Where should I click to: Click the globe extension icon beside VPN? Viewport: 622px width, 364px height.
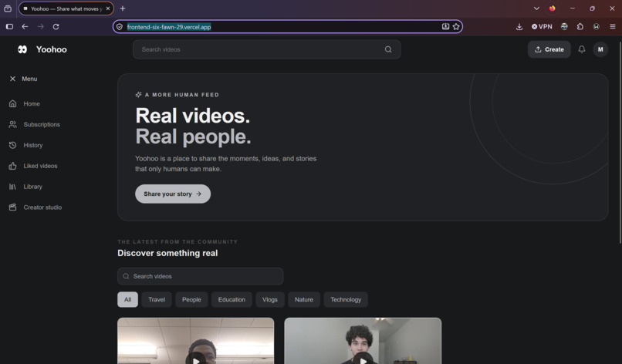(x=564, y=26)
